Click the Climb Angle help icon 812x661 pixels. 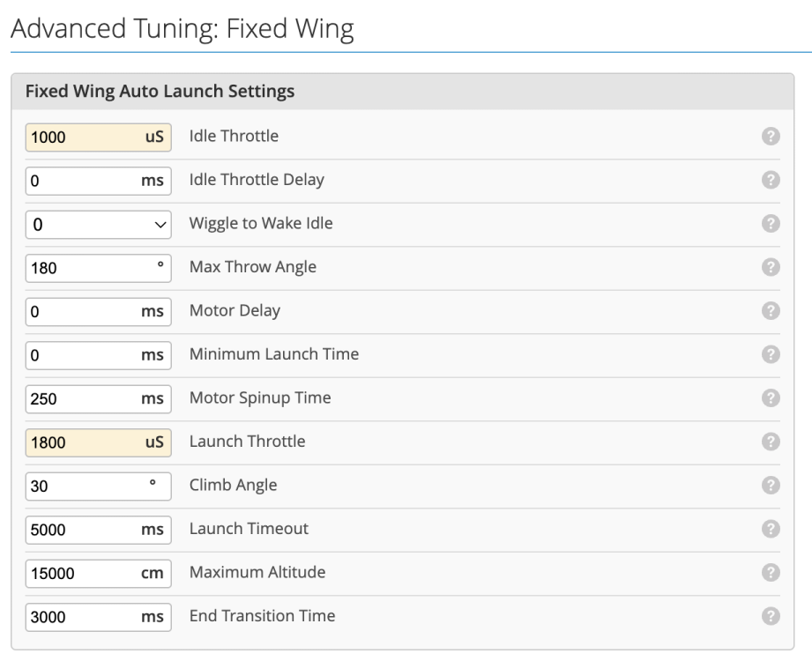[770, 485]
